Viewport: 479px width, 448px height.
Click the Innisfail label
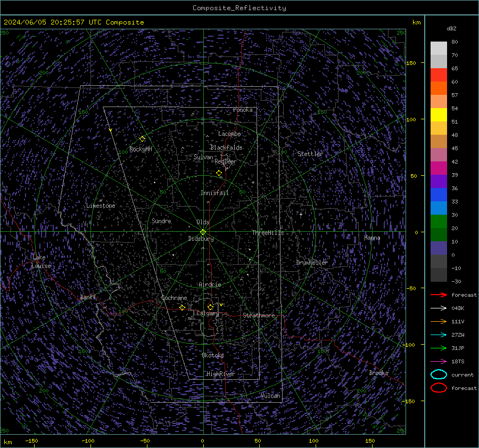[214, 193]
